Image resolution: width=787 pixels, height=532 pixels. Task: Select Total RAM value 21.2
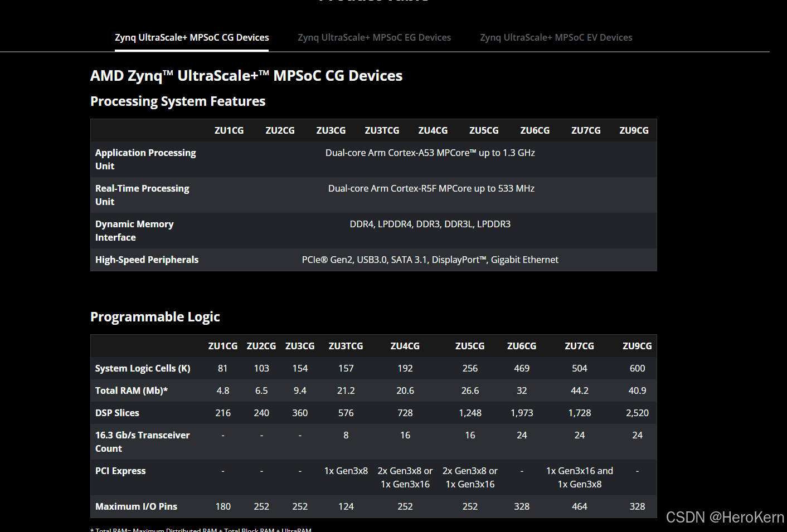346,391
